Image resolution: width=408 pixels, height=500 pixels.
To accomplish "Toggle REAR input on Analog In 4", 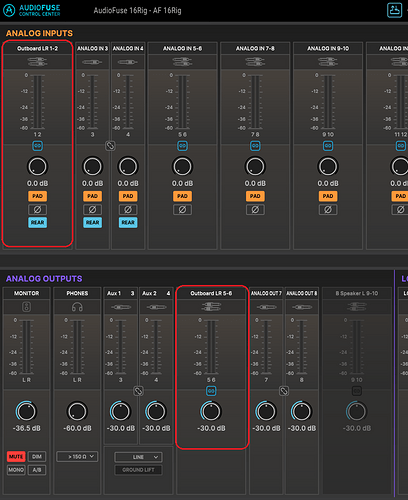I will click(128, 222).
